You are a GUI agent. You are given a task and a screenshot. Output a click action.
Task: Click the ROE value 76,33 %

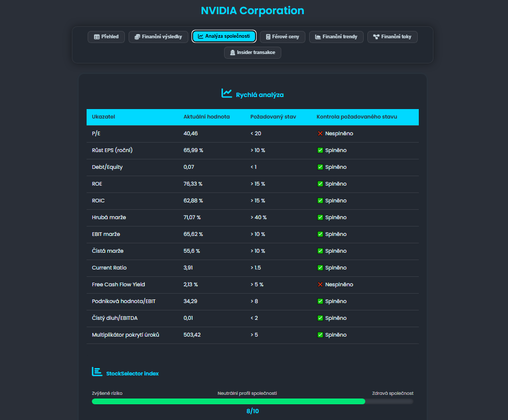point(193,184)
